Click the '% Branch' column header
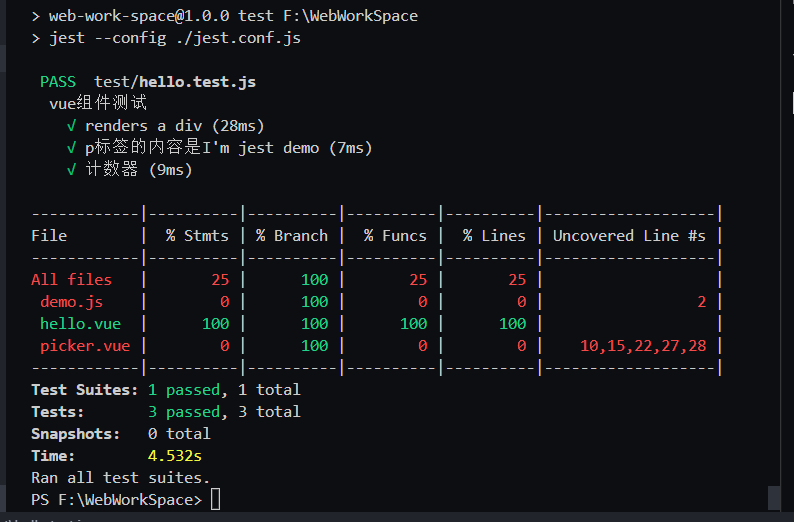Image resolution: width=794 pixels, height=522 pixels. [x=292, y=235]
